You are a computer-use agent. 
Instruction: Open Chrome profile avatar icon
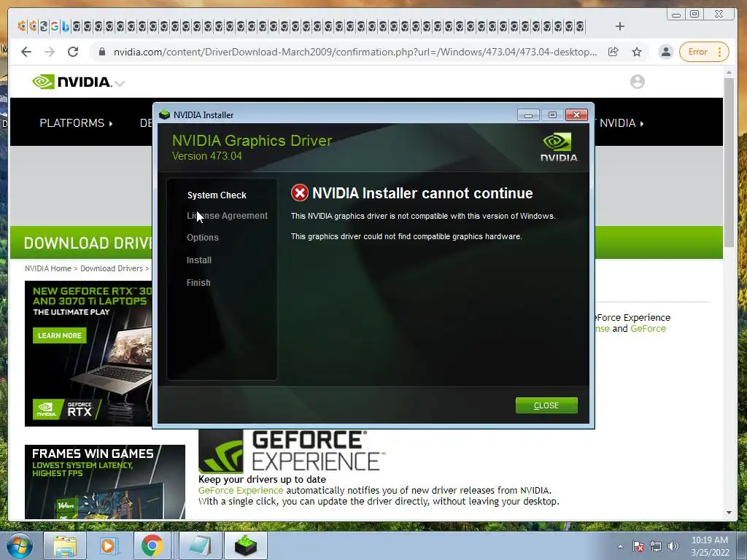click(665, 52)
